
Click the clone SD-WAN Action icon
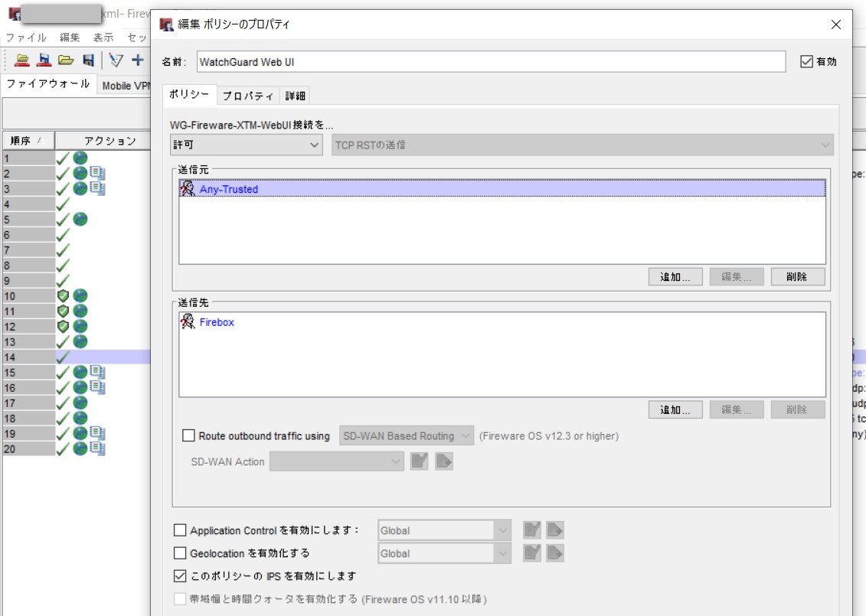coord(444,461)
